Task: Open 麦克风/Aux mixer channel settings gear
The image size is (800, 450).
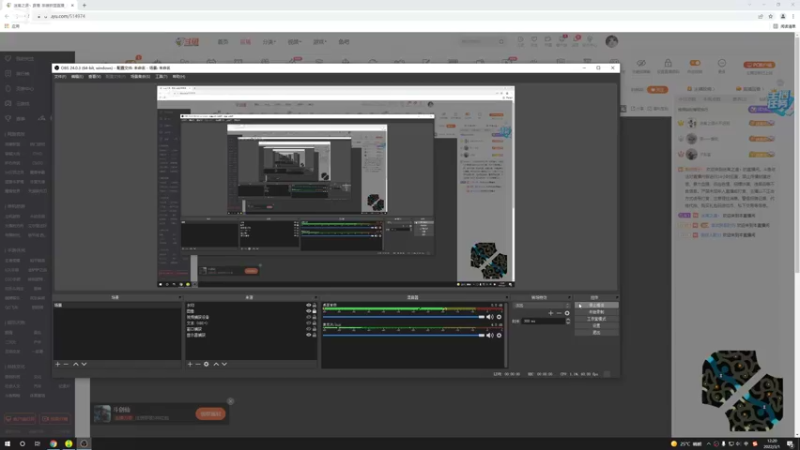Action: tap(499, 336)
